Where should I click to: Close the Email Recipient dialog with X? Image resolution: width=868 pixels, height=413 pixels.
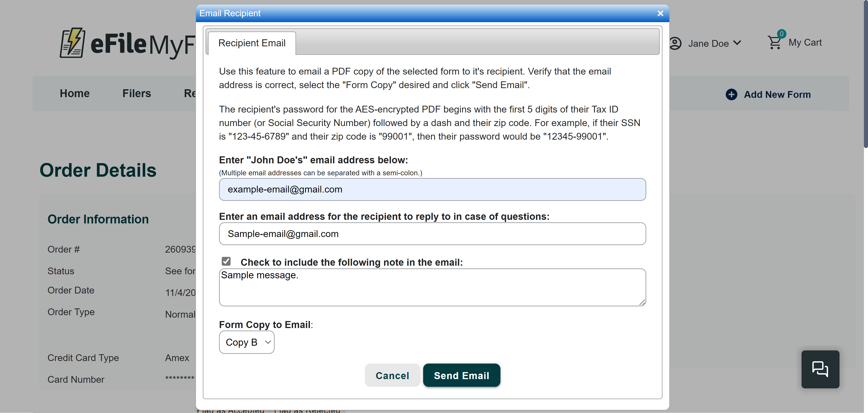[660, 14]
